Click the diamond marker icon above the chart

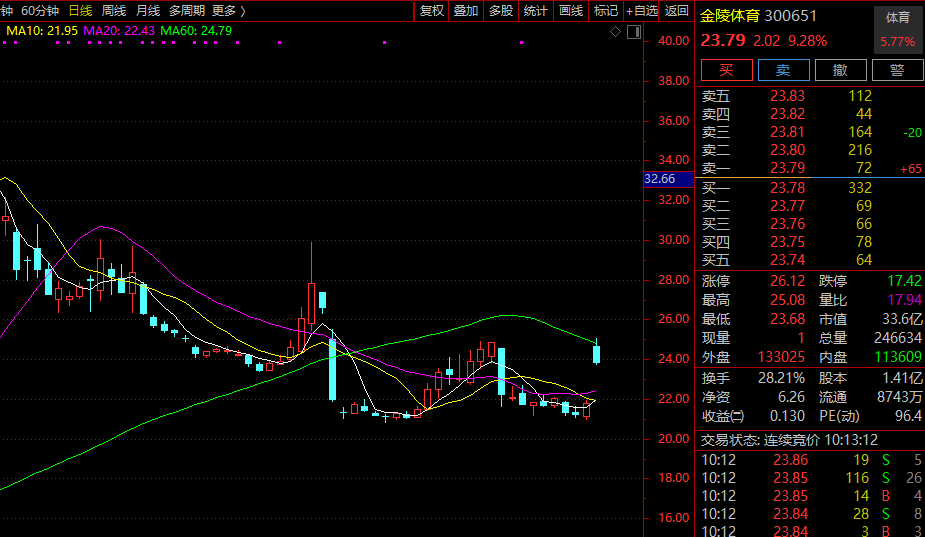tap(616, 32)
